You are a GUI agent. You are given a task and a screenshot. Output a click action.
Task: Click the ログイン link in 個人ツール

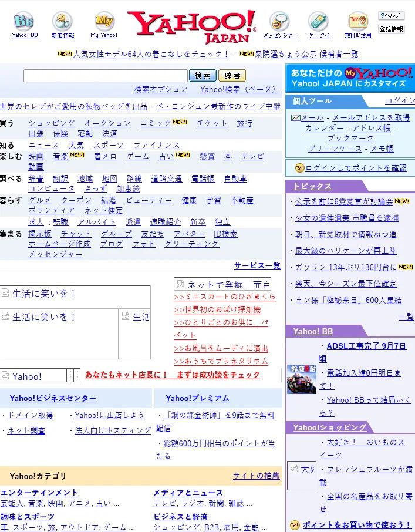(400, 100)
